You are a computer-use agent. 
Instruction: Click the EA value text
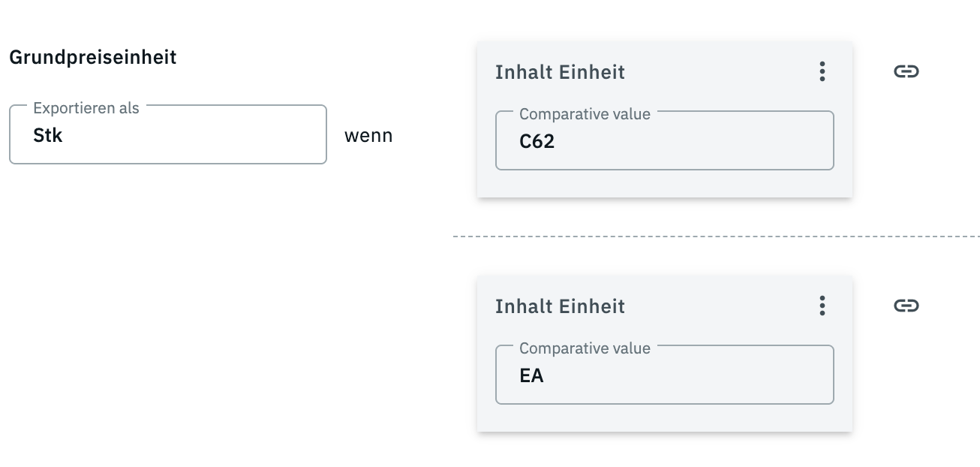(x=531, y=376)
